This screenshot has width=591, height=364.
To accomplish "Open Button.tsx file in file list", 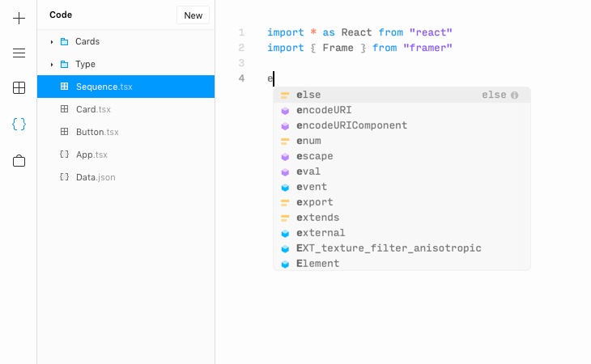I will [97, 132].
